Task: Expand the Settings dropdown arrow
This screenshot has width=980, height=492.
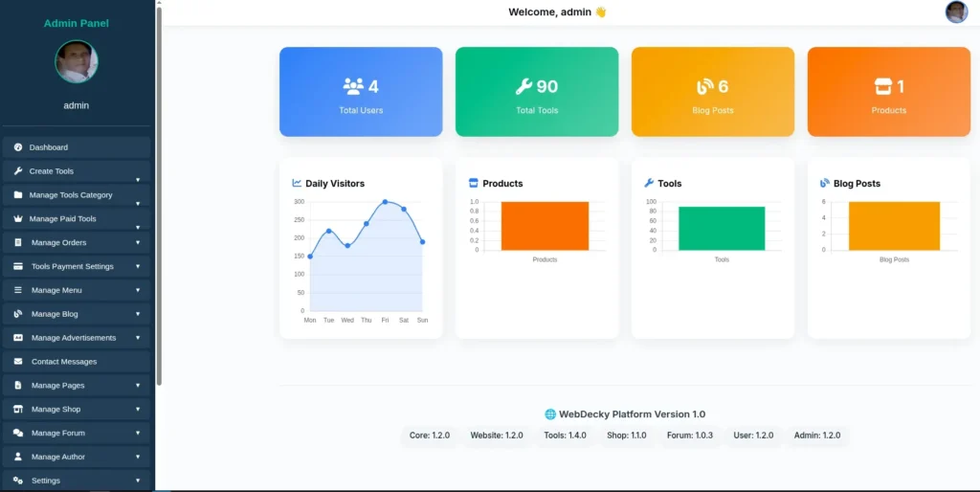Action: pyautogui.click(x=138, y=481)
